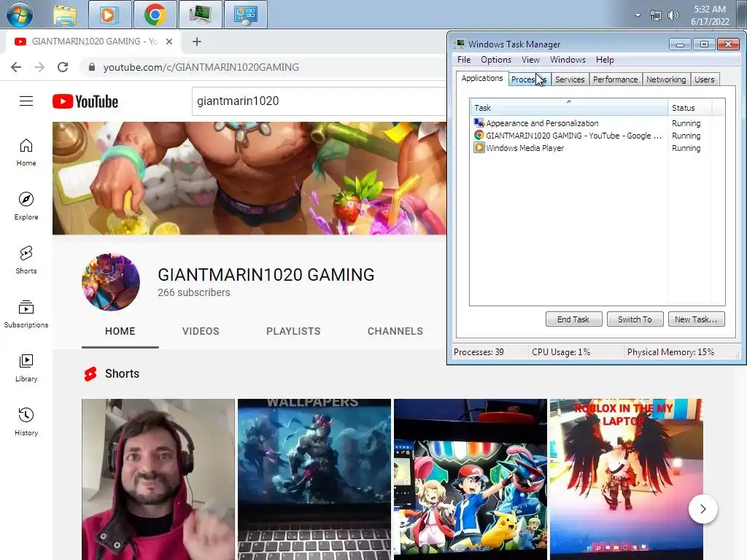Go to YouTube home via logo
The height and width of the screenshot is (560, 747).
pyautogui.click(x=85, y=101)
